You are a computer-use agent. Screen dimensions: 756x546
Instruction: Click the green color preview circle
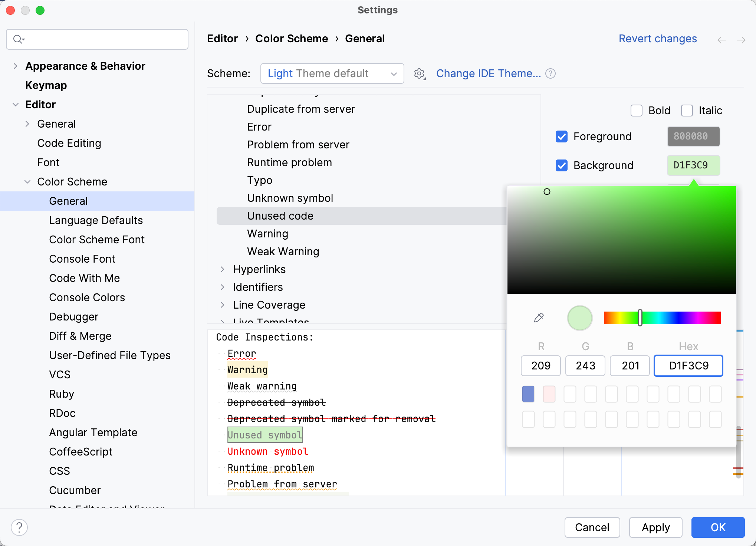(x=579, y=318)
